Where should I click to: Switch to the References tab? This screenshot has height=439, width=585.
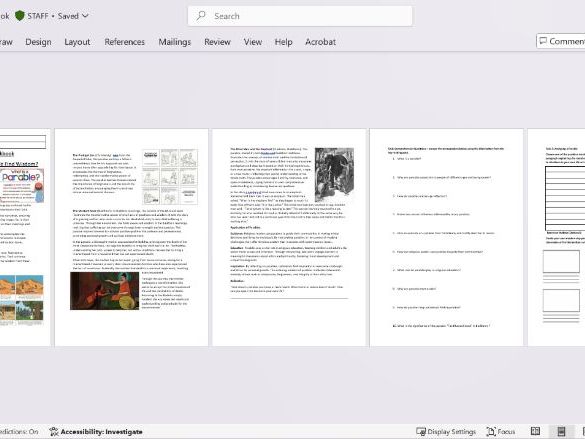click(x=125, y=42)
